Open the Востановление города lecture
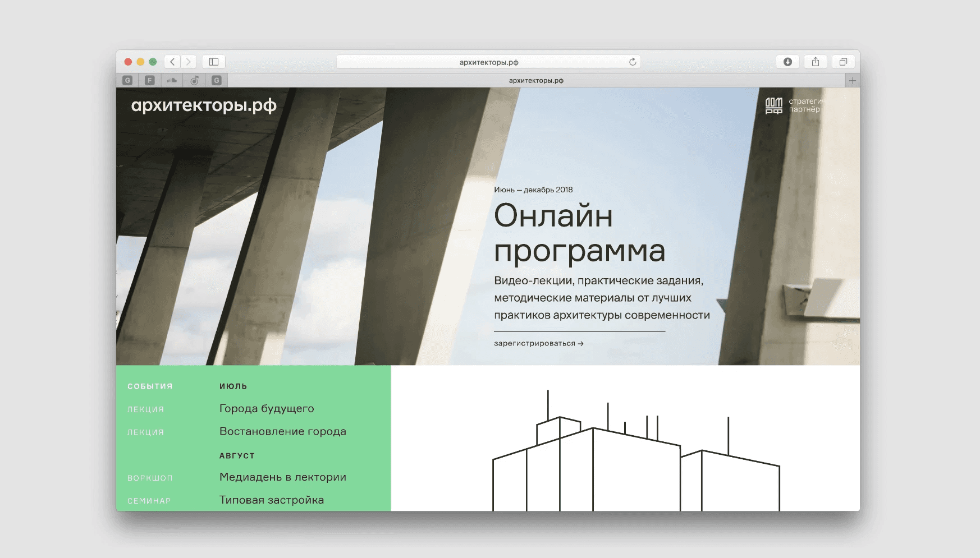980x558 pixels. point(283,431)
